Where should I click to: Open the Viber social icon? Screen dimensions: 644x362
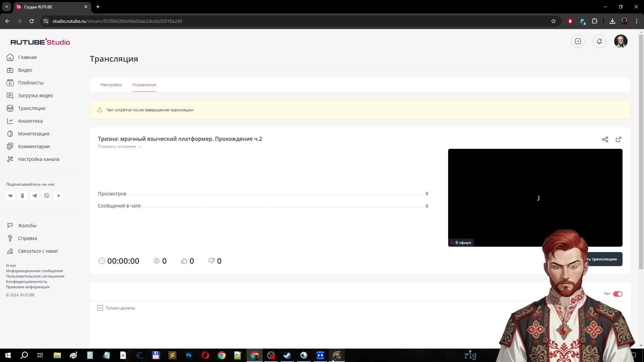coord(47,196)
